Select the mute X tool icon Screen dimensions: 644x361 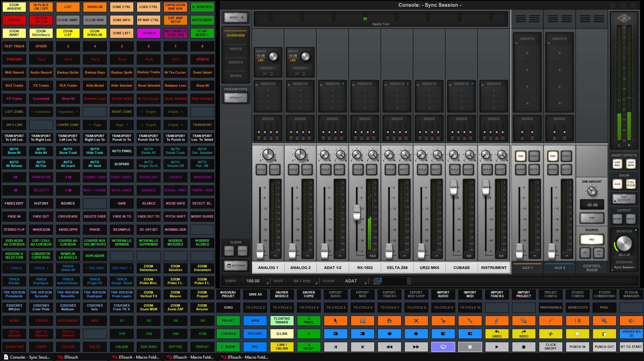point(416,321)
